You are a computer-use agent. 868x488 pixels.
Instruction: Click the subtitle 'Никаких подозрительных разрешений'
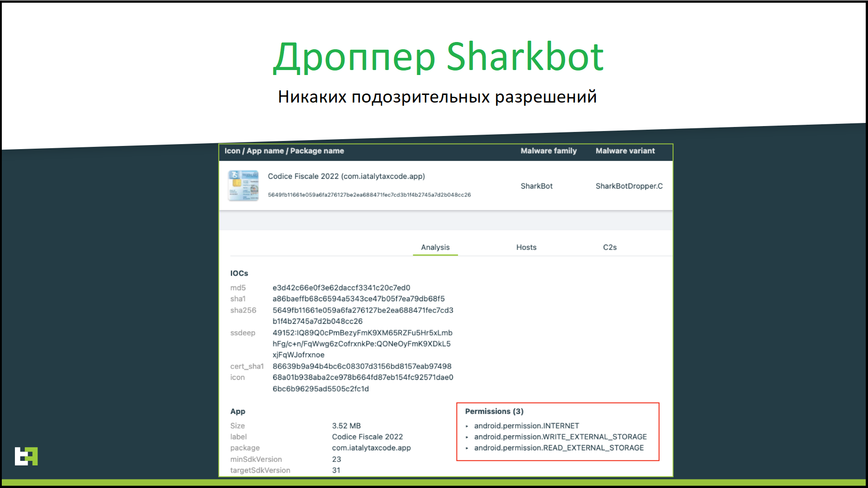(x=437, y=97)
